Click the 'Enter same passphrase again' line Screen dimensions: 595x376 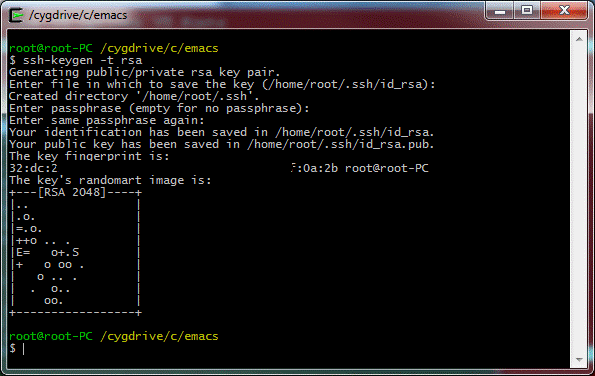coord(107,121)
